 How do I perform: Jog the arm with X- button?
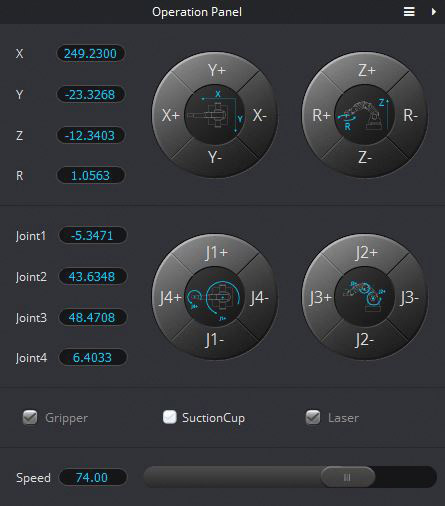click(x=260, y=115)
